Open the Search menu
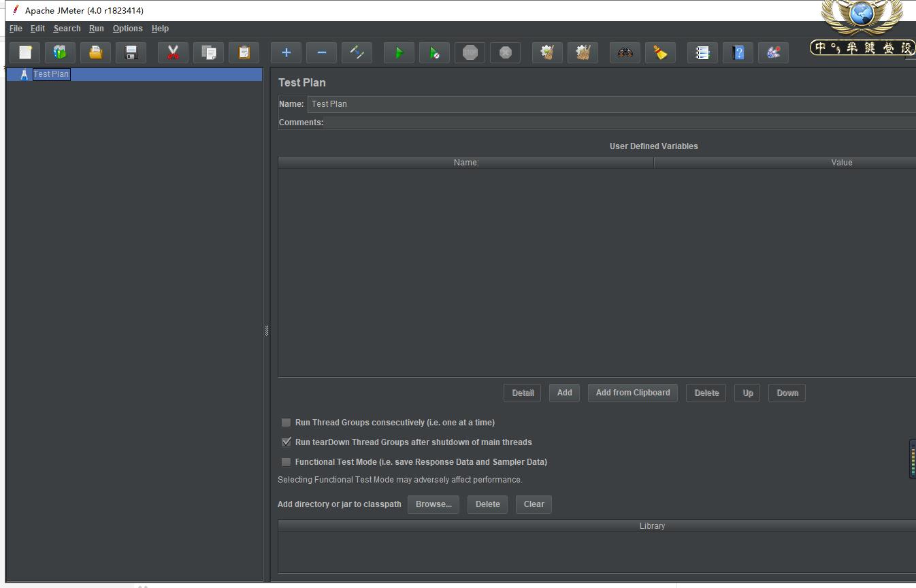916x588 pixels. pyautogui.click(x=67, y=29)
